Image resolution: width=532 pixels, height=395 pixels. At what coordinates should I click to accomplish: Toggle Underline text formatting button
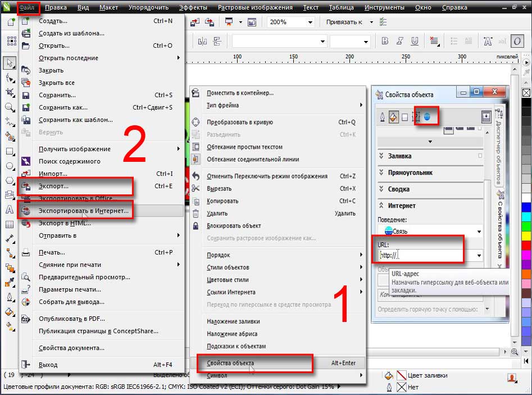(x=416, y=41)
